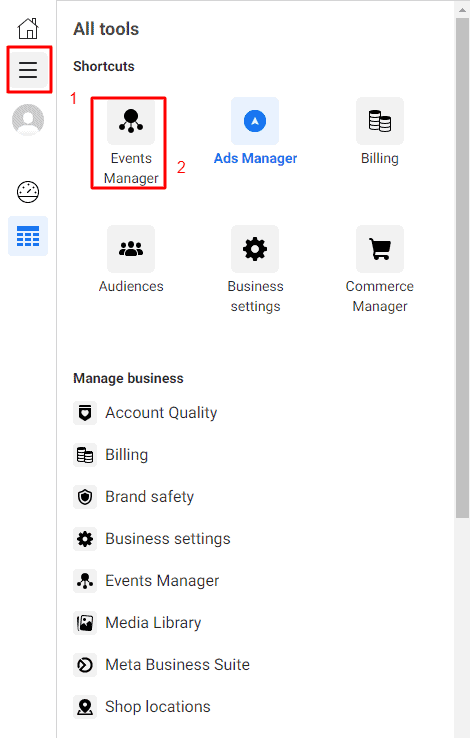Launch Ads Manager shortcut
Image resolution: width=470 pixels, height=738 pixels.
(x=255, y=132)
